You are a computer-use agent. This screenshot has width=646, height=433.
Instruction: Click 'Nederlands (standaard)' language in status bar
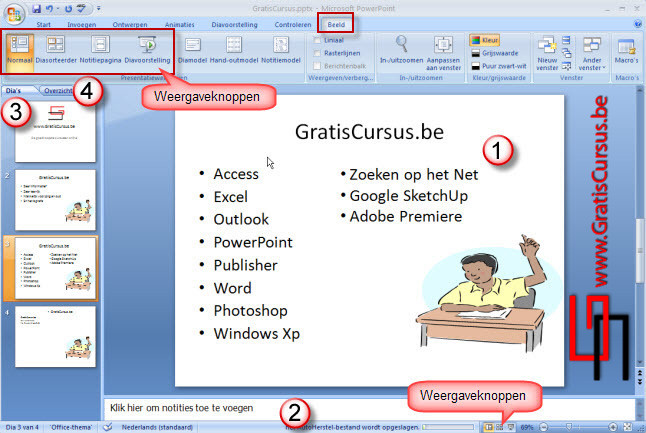(x=157, y=427)
